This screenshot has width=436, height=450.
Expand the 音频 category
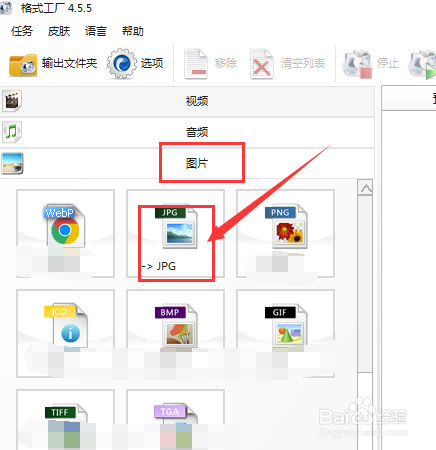187,132
